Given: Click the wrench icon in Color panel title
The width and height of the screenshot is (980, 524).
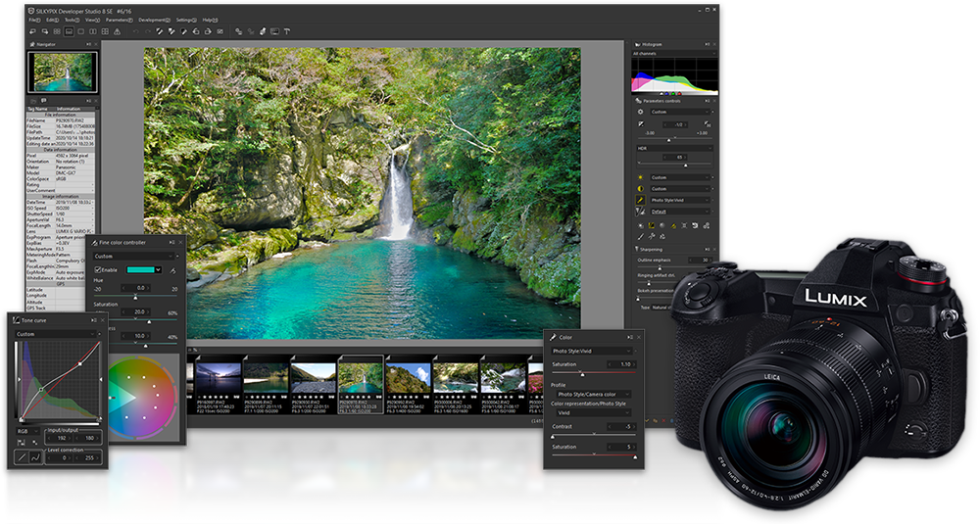Looking at the screenshot, I should tap(553, 337).
